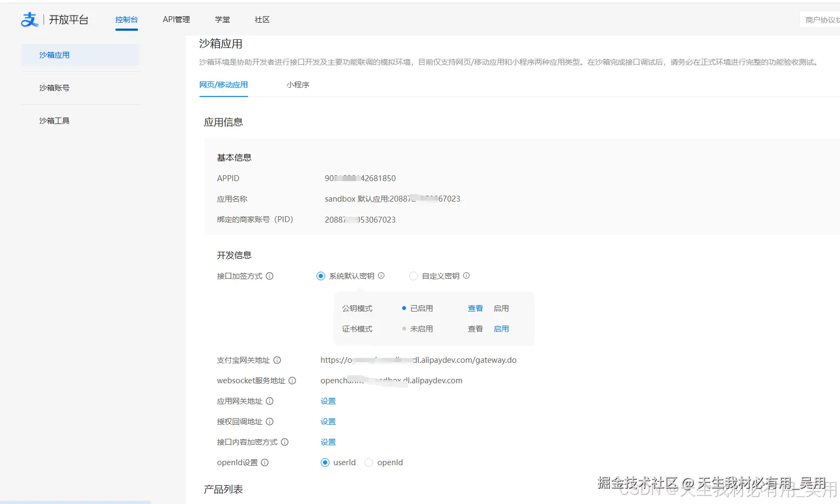Click the websocket alipaydev.com address text
The width and height of the screenshot is (840, 504).
[x=391, y=381]
